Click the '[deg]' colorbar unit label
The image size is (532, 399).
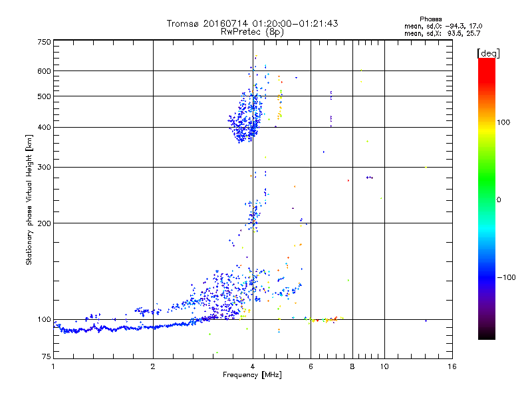488,53
